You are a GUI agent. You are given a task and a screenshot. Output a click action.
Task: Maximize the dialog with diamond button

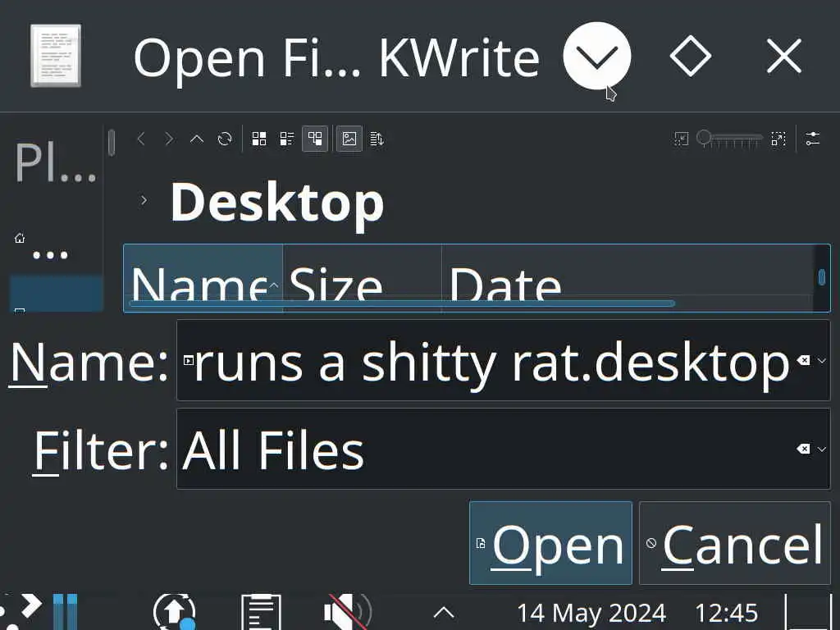pos(691,56)
